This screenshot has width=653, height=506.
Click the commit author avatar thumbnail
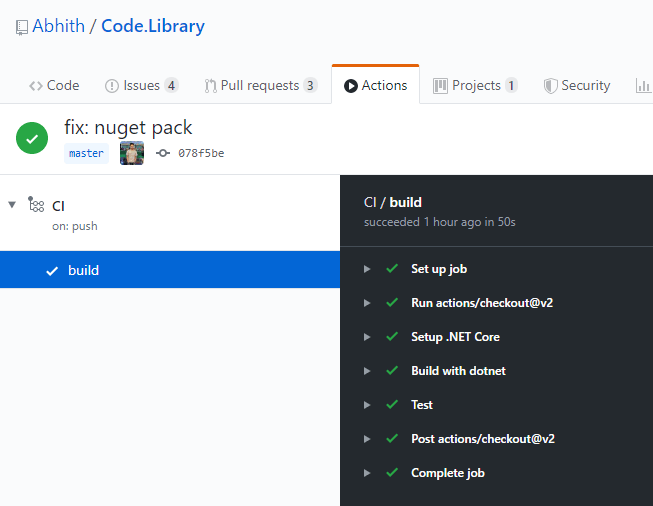coord(132,153)
